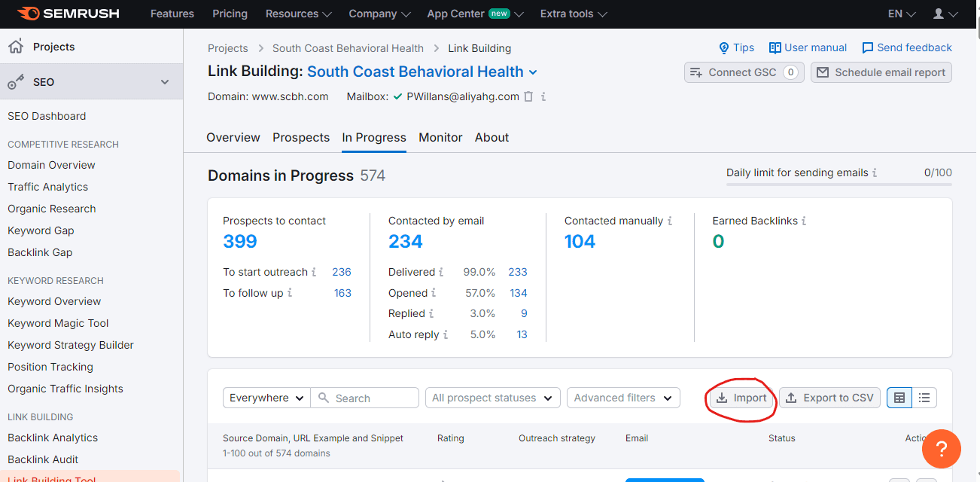Screen dimensions: 980x482
Task: Click the 163 to follow up count
Action: point(342,293)
